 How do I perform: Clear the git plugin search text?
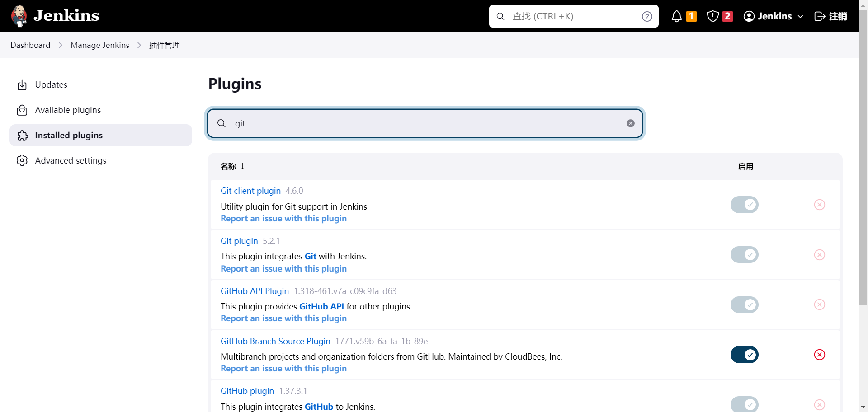630,123
